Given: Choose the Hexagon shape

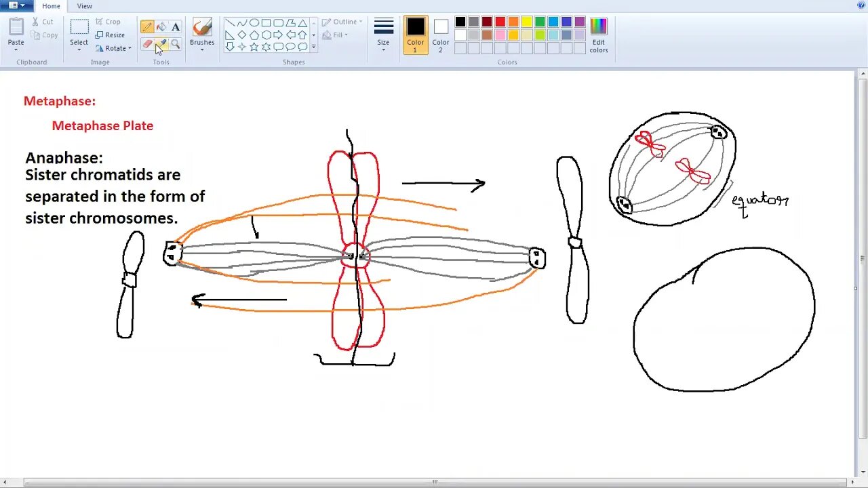Looking at the screenshot, I should [x=267, y=35].
